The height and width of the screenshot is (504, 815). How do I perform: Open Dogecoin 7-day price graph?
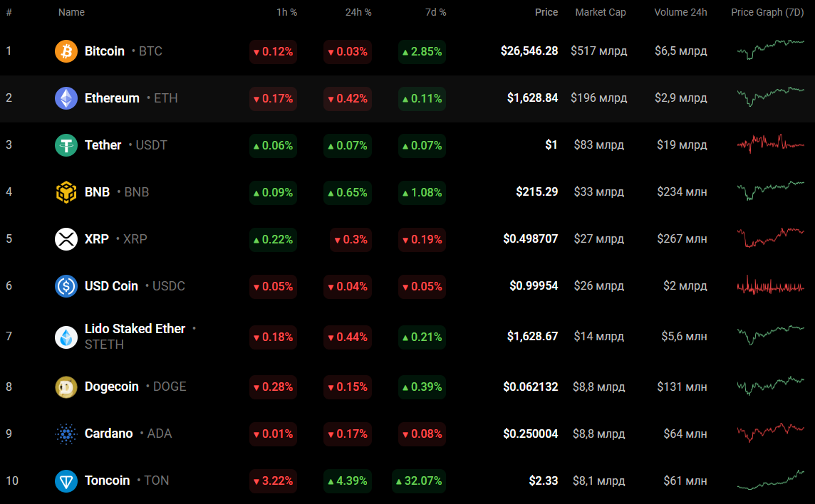(771, 385)
